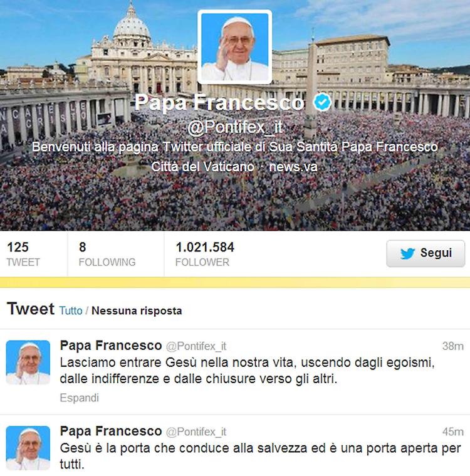This screenshot has height=476, width=470.
Task: Click the Città del Vaticano location text
Action: tap(202, 167)
